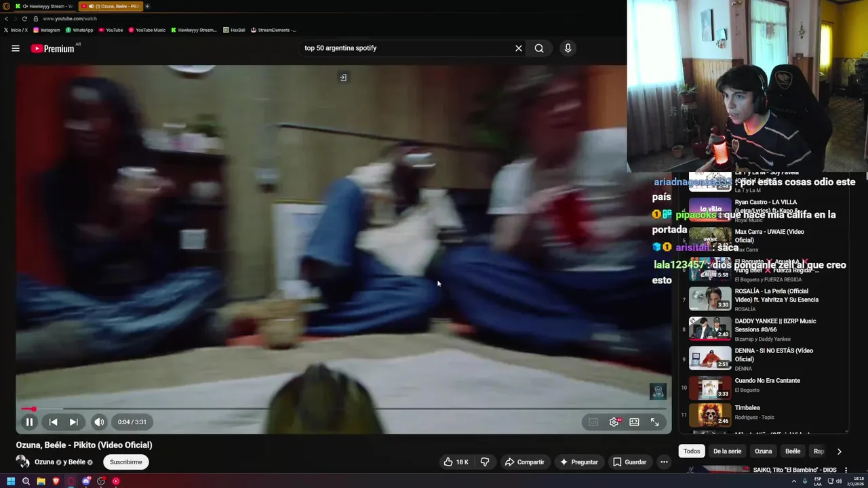Open Windows taskbar search
This screenshot has height=488, width=868.
pyautogui.click(x=26, y=481)
